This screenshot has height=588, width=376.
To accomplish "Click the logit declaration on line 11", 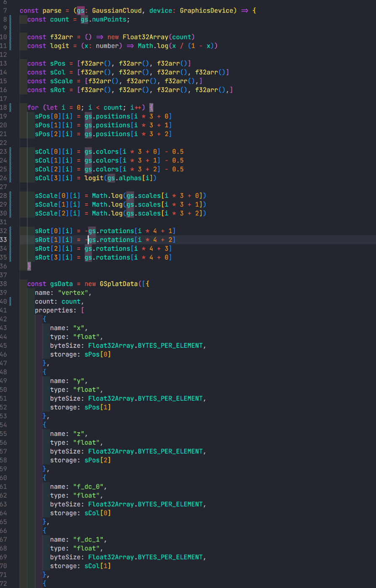I will click(60, 46).
